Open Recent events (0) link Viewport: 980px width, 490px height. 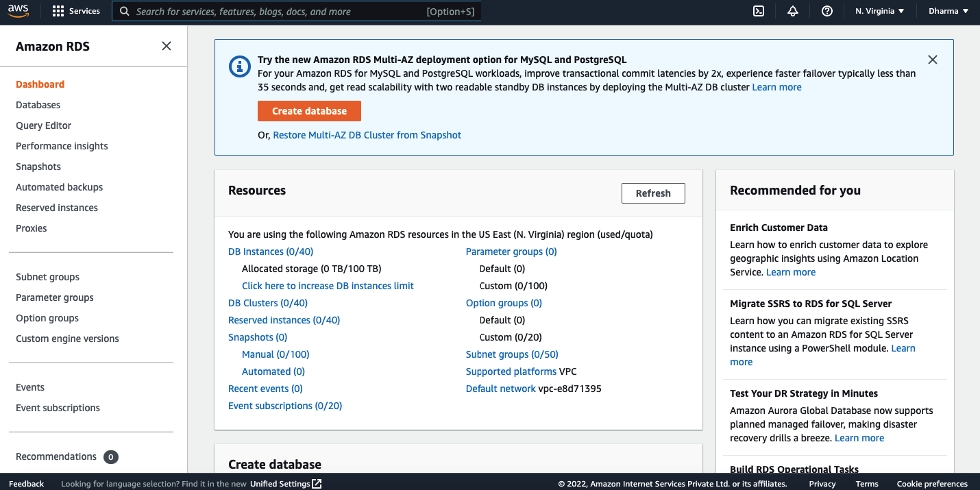tap(265, 389)
